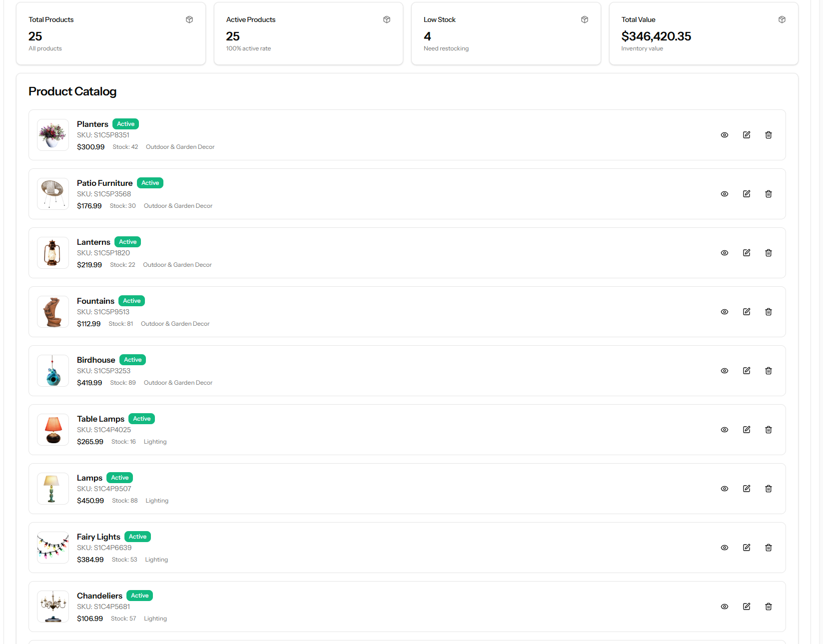Open the edit form for Lanterns
The height and width of the screenshot is (644, 823).
(x=747, y=253)
